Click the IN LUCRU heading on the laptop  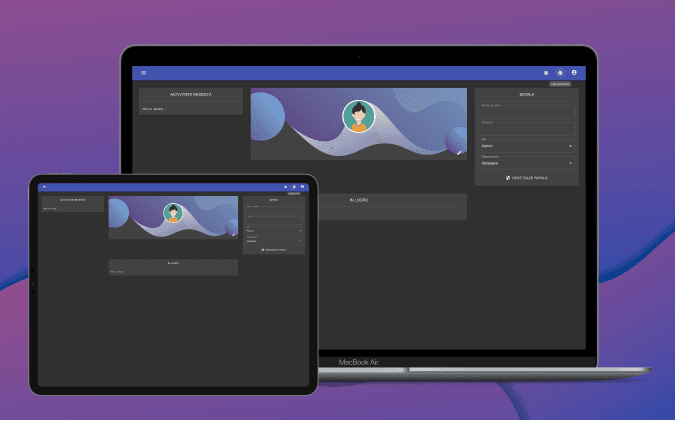click(359, 200)
